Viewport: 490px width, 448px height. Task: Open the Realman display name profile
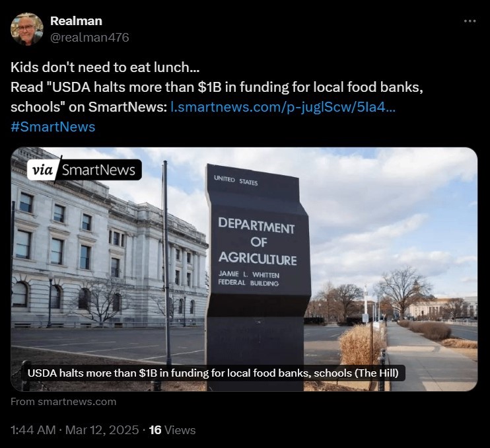coord(76,21)
